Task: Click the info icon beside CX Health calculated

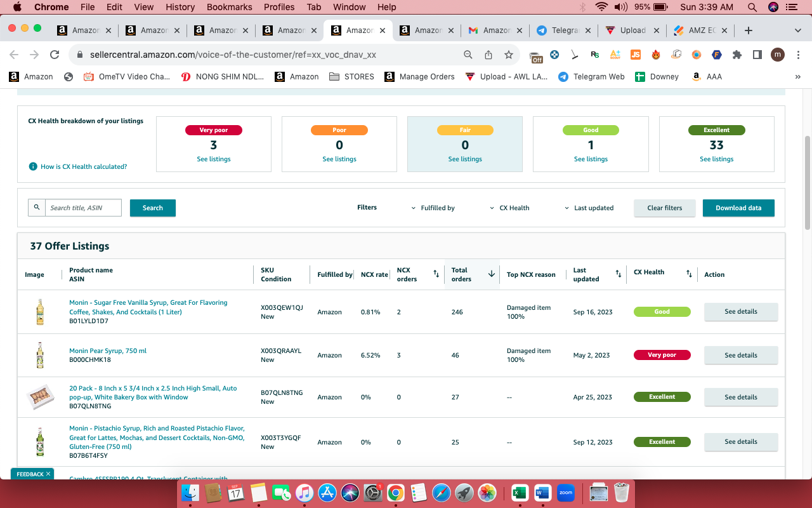Action: click(33, 166)
